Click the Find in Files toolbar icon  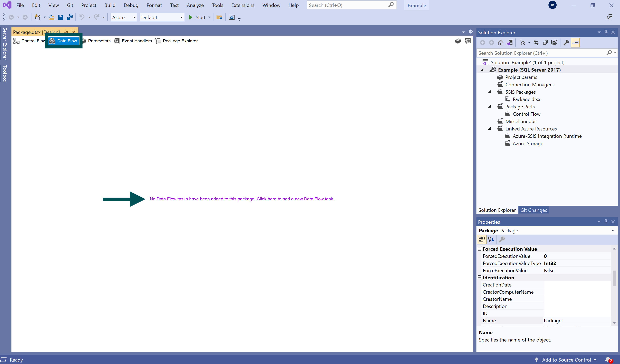219,17
